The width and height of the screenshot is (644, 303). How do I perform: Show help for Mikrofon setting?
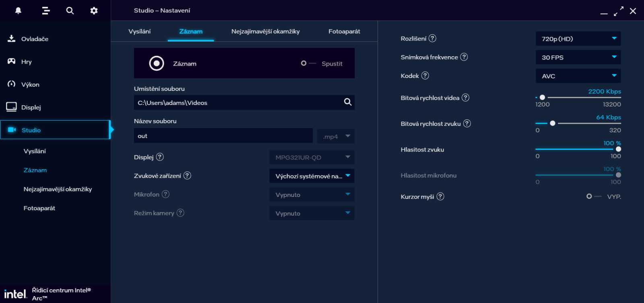(165, 194)
